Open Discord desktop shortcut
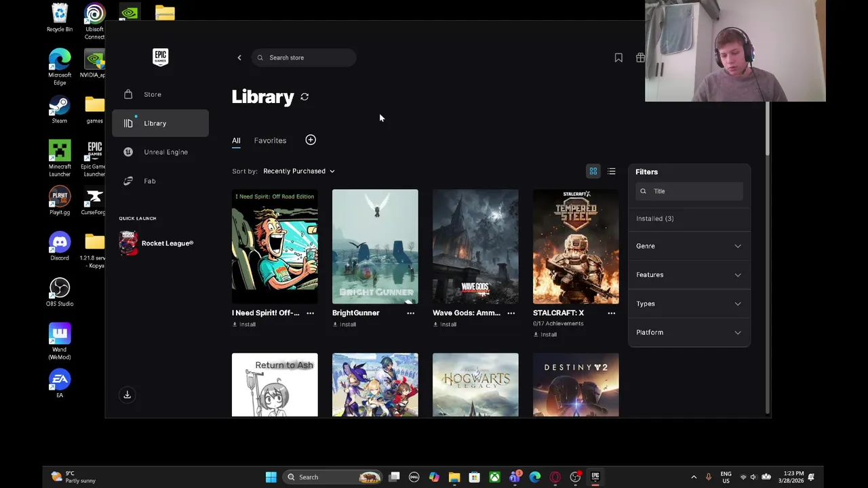 tap(60, 247)
